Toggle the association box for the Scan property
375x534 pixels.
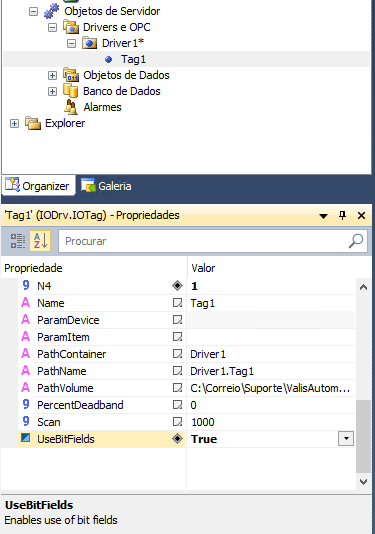[x=177, y=422]
